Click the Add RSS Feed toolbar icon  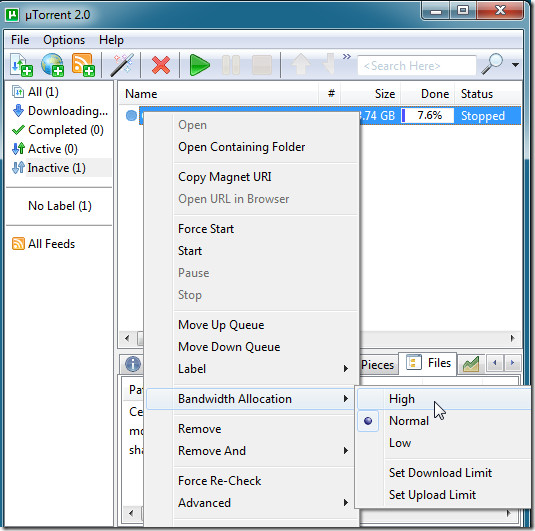[83, 64]
